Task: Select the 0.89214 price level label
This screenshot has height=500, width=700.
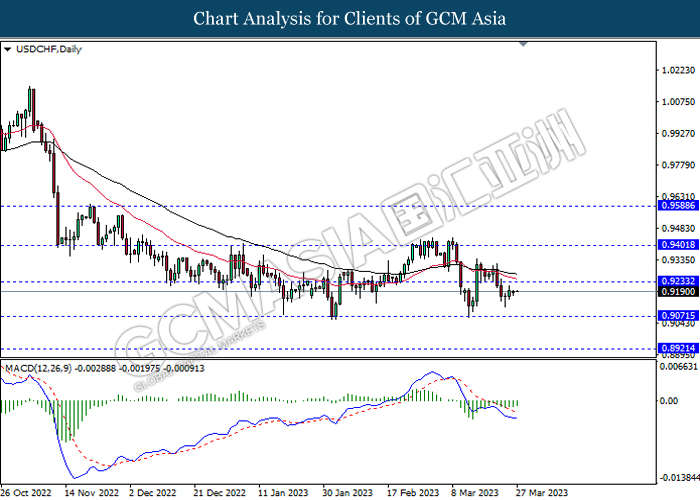Action: (678, 348)
